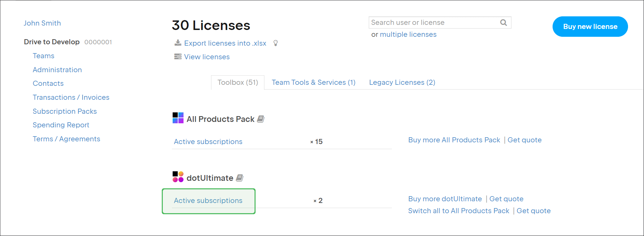
Task: Select the Toolbox tab
Action: point(238,82)
